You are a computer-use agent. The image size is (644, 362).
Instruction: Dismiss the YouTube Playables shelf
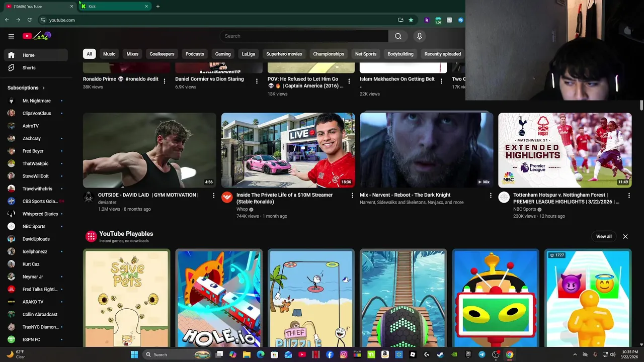coord(625,236)
